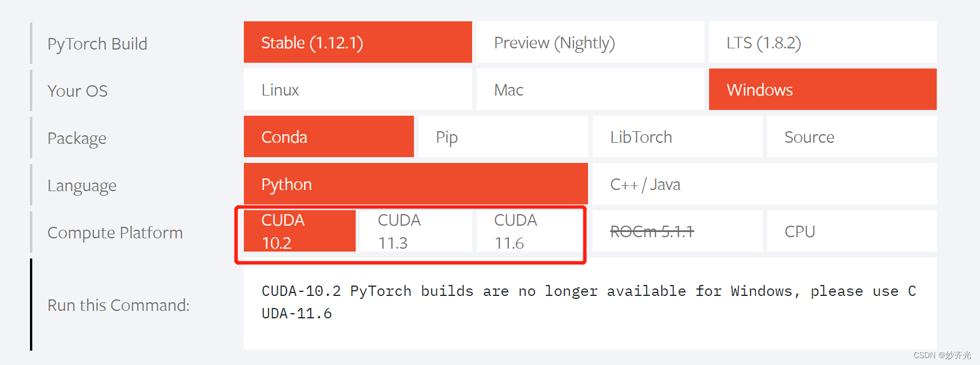This screenshot has height=365, width=980.
Task: Select Python as the language
Action: tap(415, 184)
